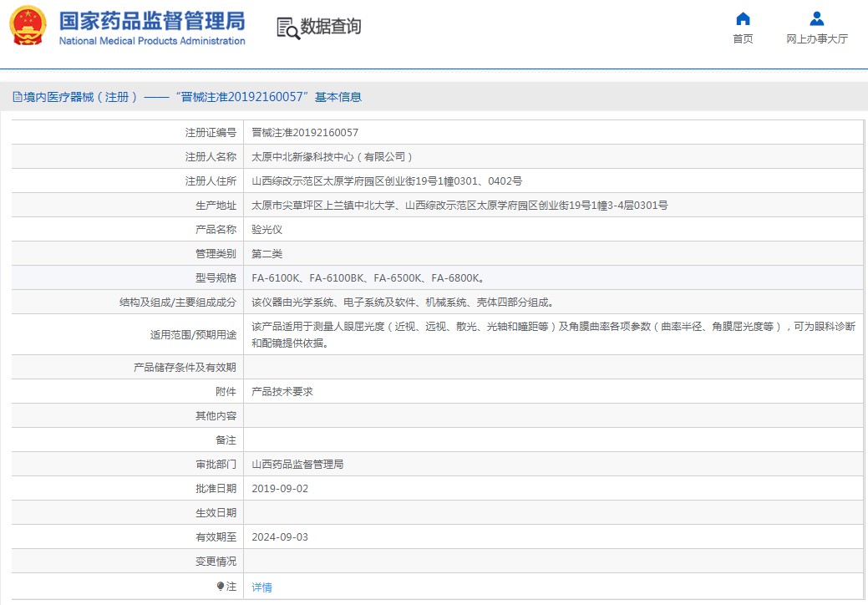Screen dimensions: 868x605
Task: Click the 管理类别 row label
Action: point(216,254)
